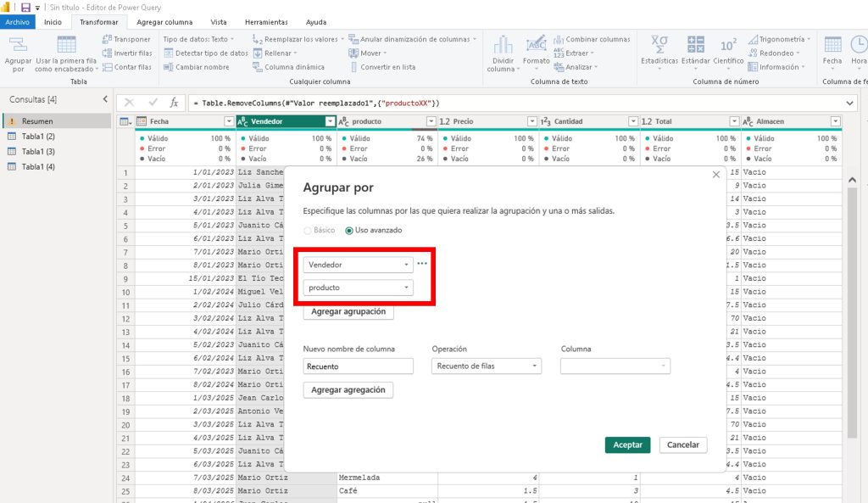
Task: Click Usar la primera fila como encabezado icon
Action: click(x=66, y=47)
